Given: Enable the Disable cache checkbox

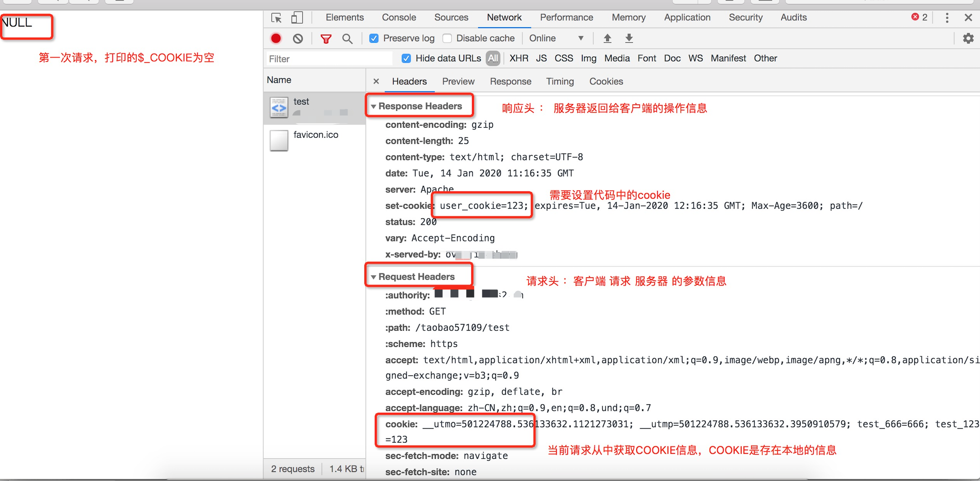Looking at the screenshot, I should (447, 38).
